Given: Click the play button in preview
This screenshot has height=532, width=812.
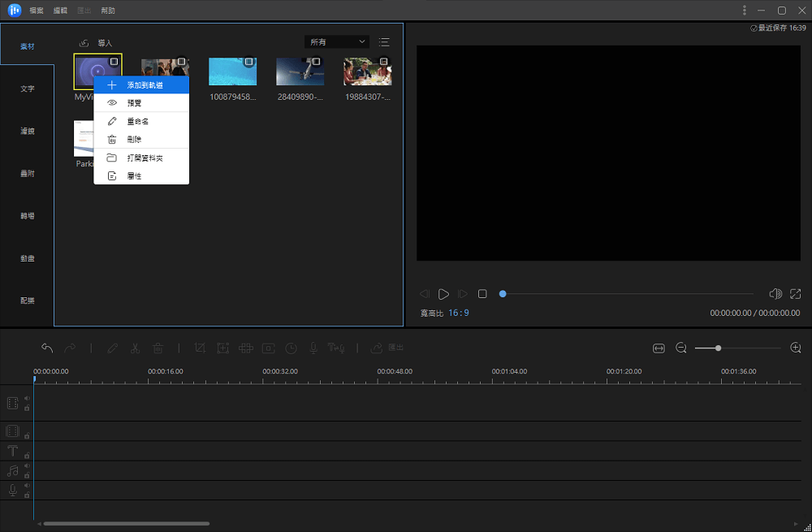Looking at the screenshot, I should (443, 294).
